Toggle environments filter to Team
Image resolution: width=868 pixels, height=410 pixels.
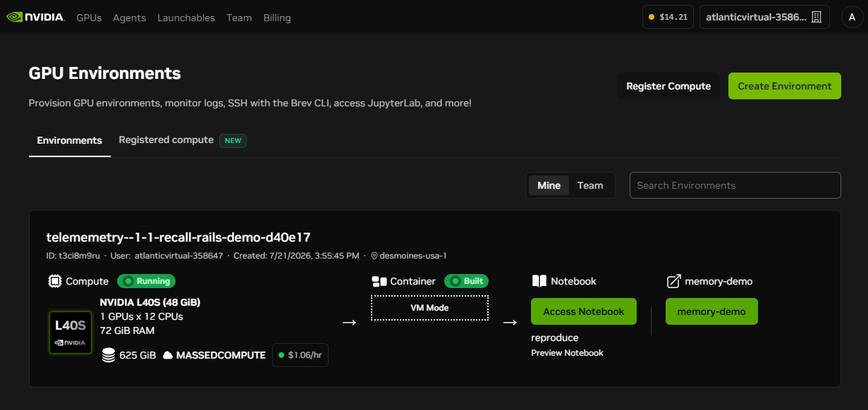coord(590,185)
